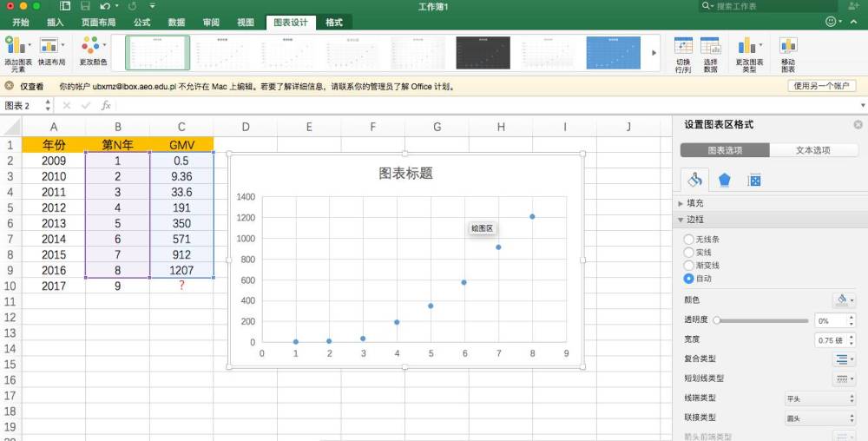The width and height of the screenshot is (868, 441).
Task: Switch to the Formulas (公式) tab
Action: pos(141,22)
